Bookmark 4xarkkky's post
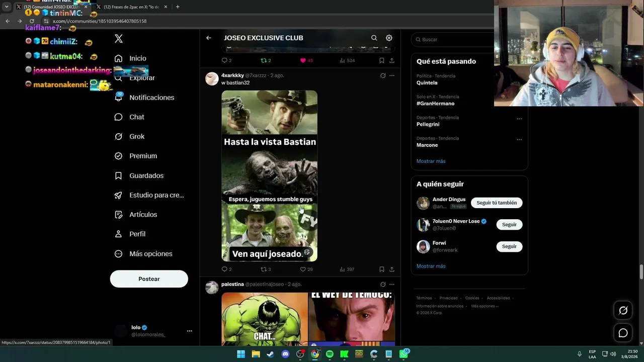644x362 pixels. coord(382,269)
